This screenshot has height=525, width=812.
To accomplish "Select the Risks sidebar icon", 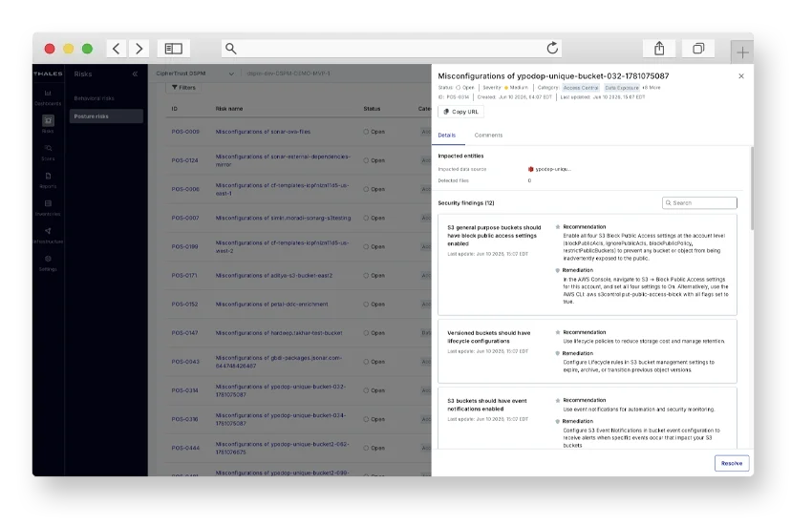I will [48, 120].
